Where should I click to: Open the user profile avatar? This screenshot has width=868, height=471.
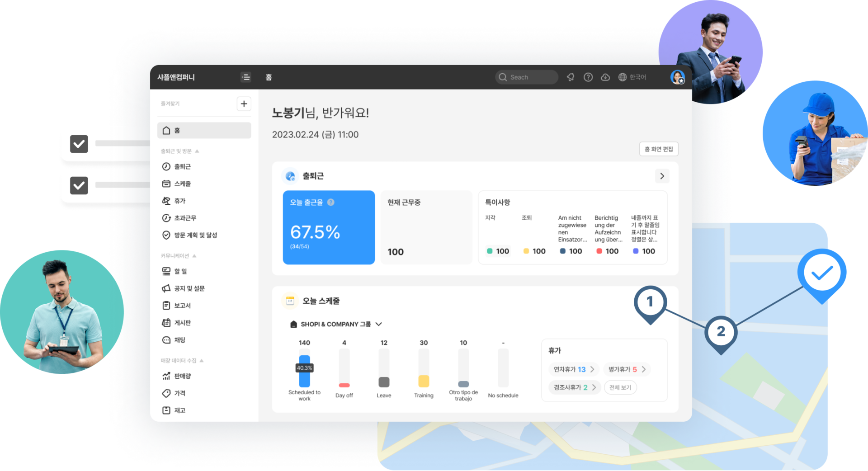[x=677, y=77]
